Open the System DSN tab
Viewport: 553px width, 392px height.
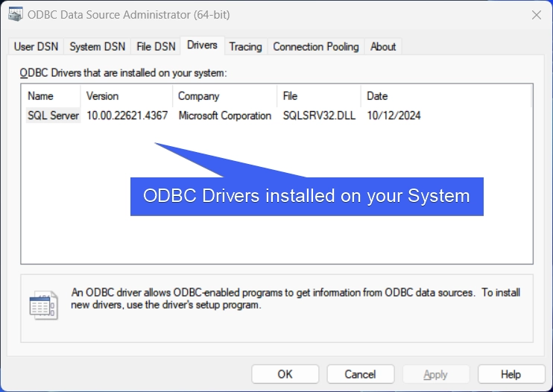tap(98, 46)
